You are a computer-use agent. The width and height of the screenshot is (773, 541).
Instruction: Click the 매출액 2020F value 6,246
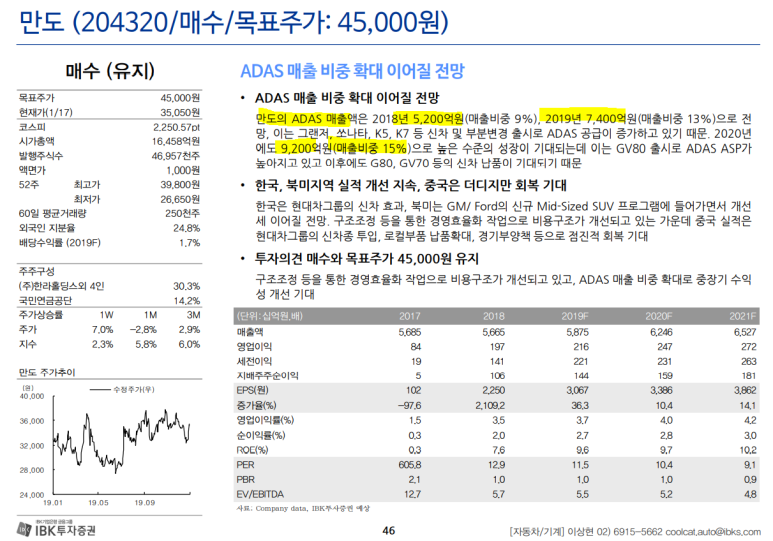(x=661, y=332)
